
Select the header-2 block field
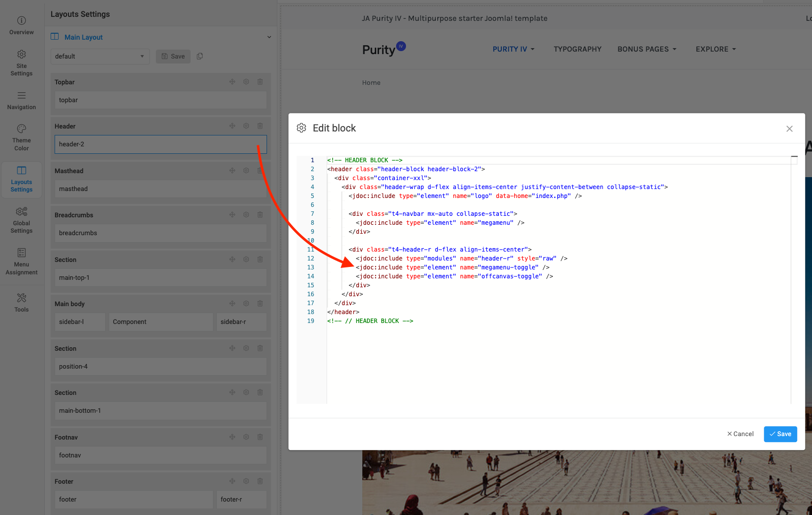pyautogui.click(x=161, y=144)
